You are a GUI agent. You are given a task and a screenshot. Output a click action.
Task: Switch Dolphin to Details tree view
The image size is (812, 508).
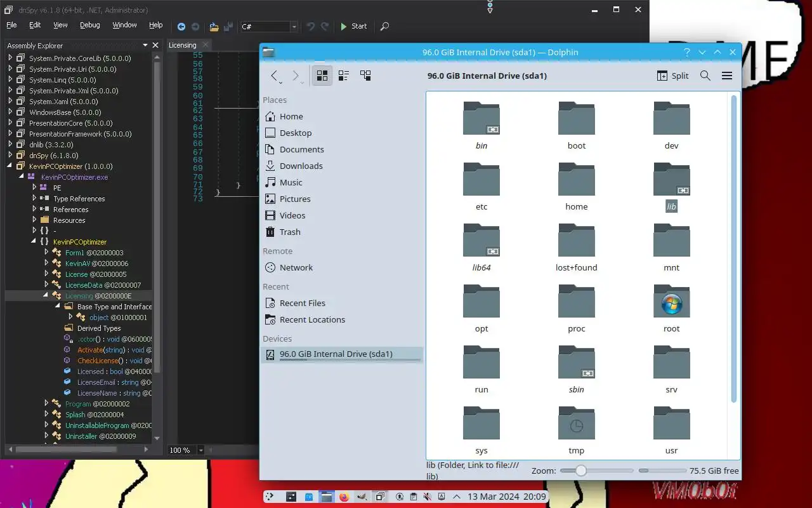coord(365,76)
